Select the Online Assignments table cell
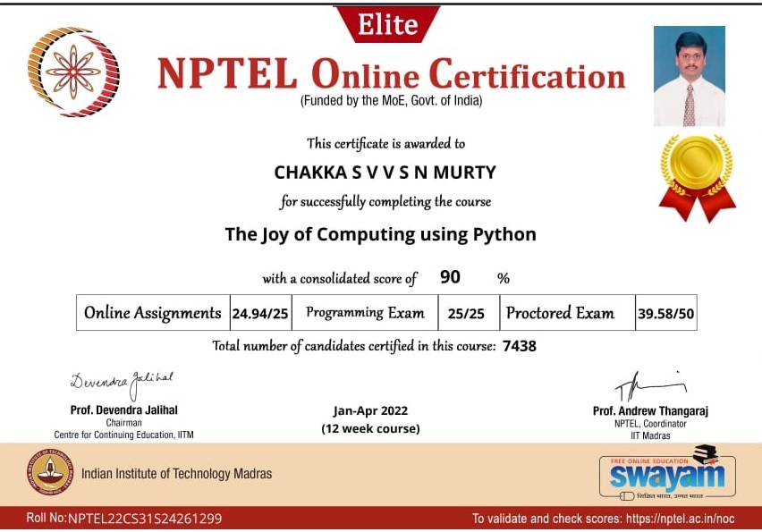 153,313
